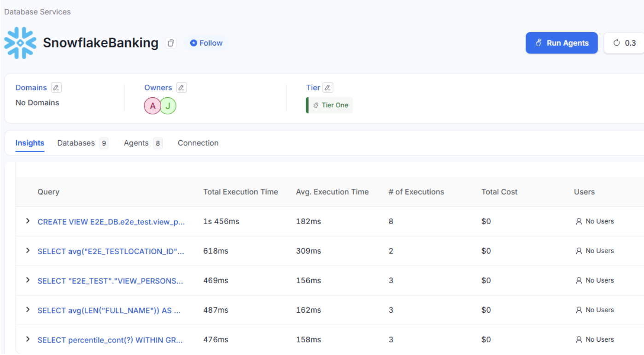The height and width of the screenshot is (355, 644).
Task: Open the Agents tab
Action: click(143, 143)
